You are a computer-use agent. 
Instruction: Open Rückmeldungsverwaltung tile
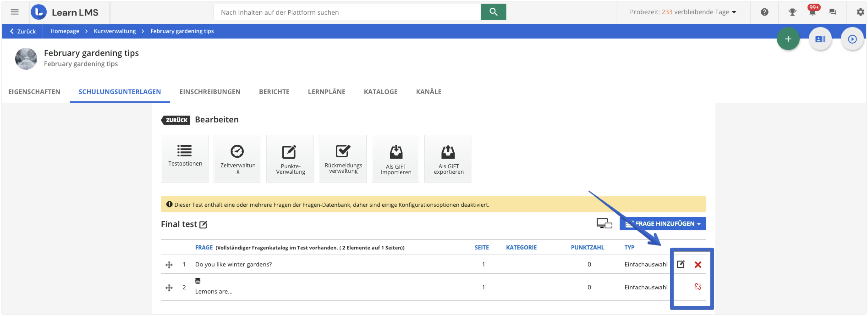[x=343, y=158]
